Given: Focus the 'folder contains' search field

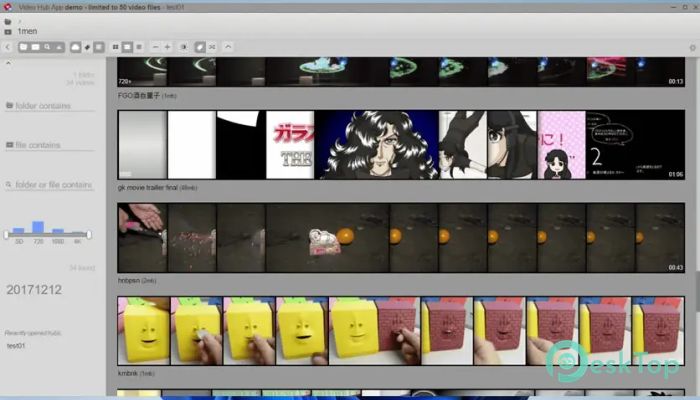Looking at the screenshot, I should click(50, 106).
